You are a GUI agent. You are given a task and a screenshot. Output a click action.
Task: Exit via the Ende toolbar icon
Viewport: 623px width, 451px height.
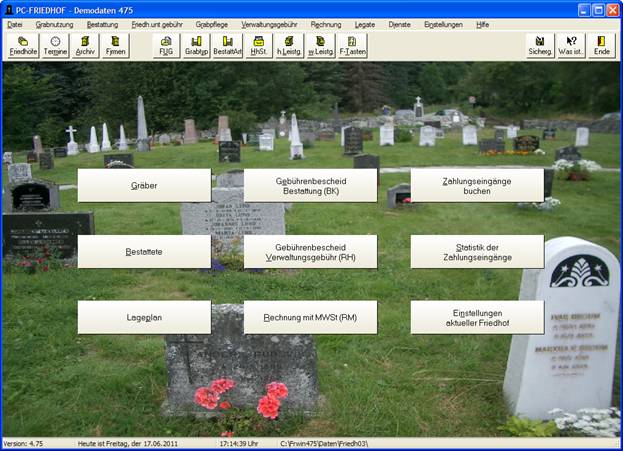(x=602, y=46)
